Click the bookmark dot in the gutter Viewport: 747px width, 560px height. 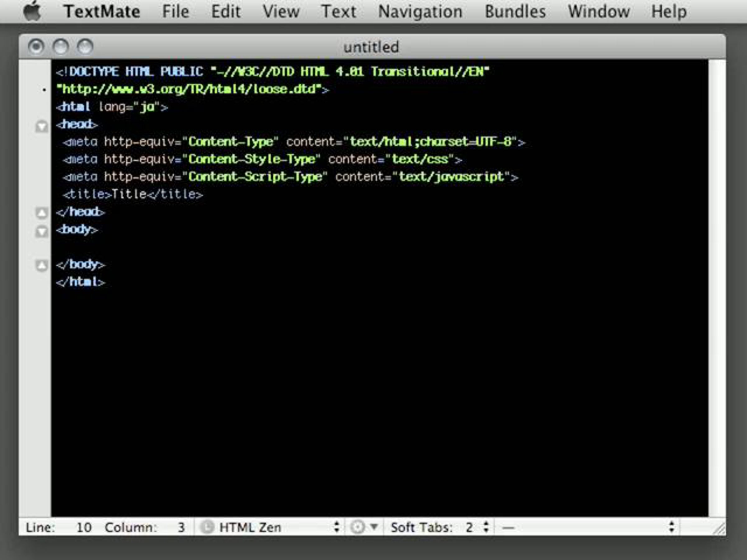click(44, 90)
